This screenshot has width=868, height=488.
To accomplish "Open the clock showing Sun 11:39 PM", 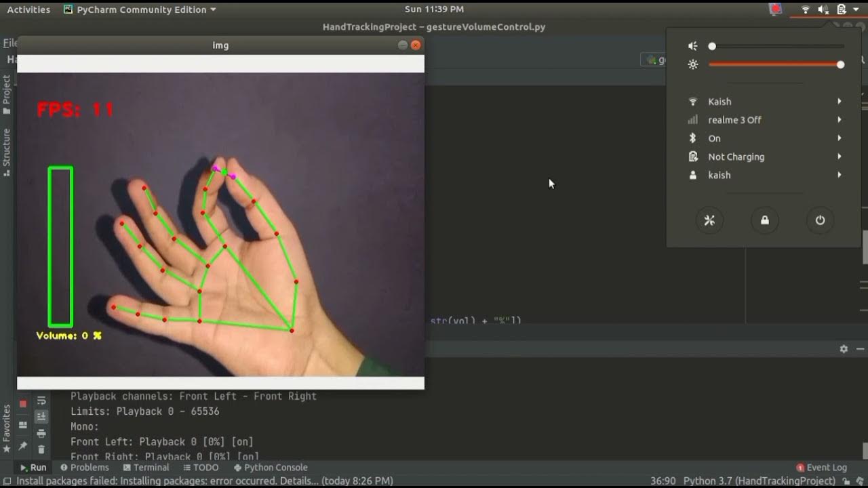I will click(x=434, y=9).
